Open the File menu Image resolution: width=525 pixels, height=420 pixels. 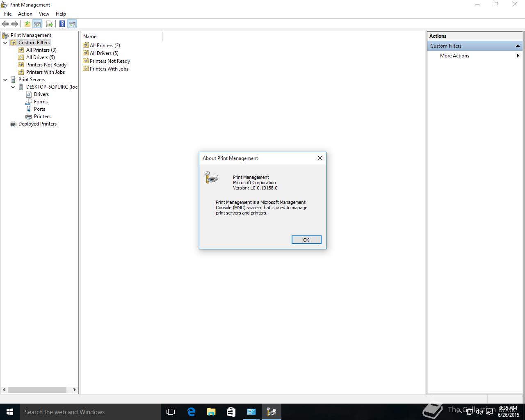tap(8, 14)
